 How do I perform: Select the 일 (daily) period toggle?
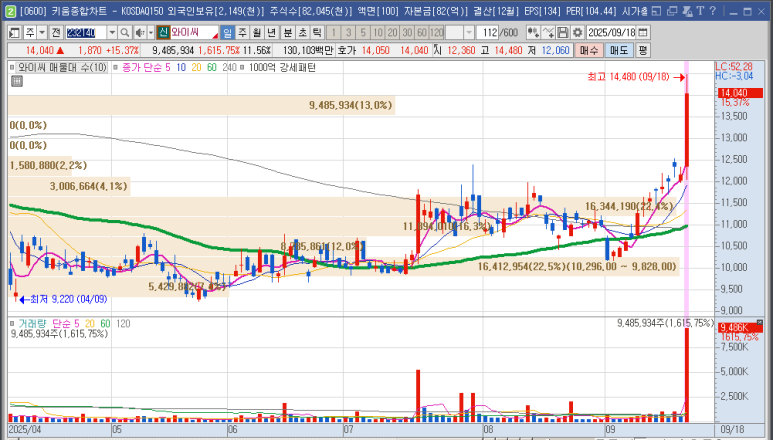(227, 32)
